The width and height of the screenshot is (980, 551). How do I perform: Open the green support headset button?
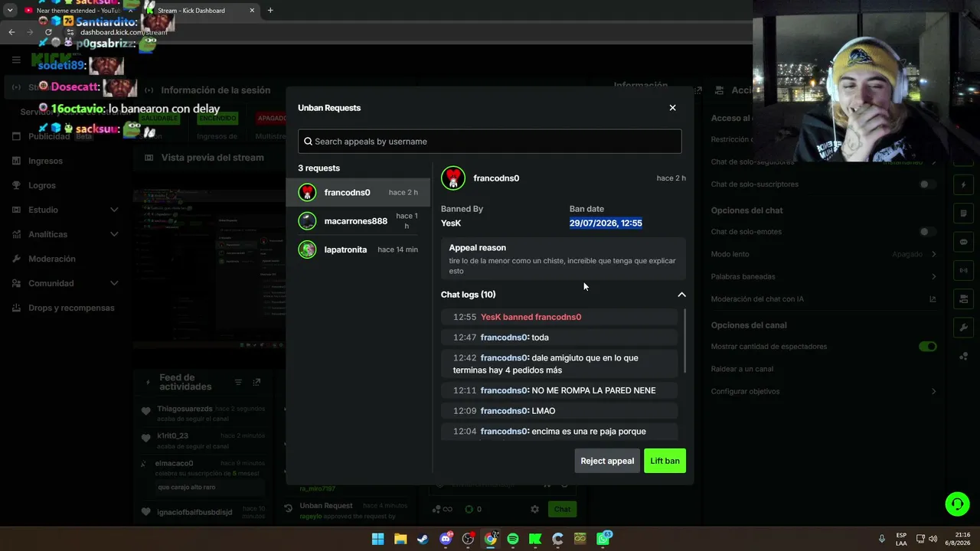click(957, 504)
